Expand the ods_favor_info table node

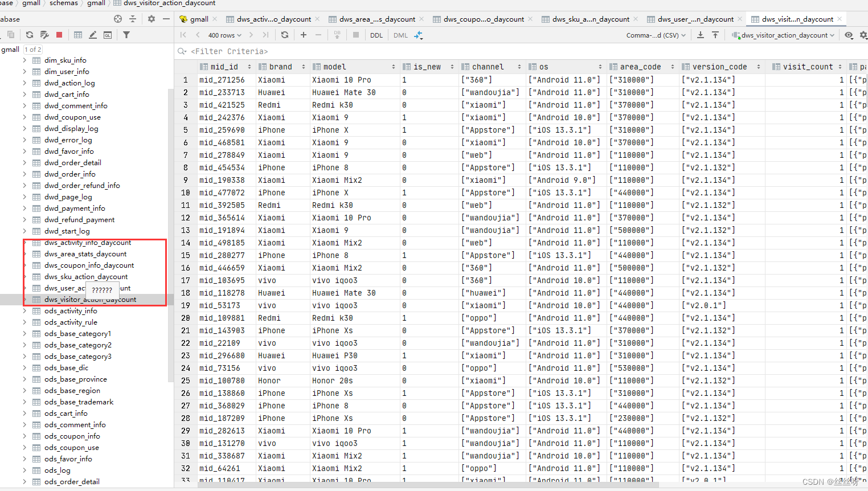click(24, 459)
